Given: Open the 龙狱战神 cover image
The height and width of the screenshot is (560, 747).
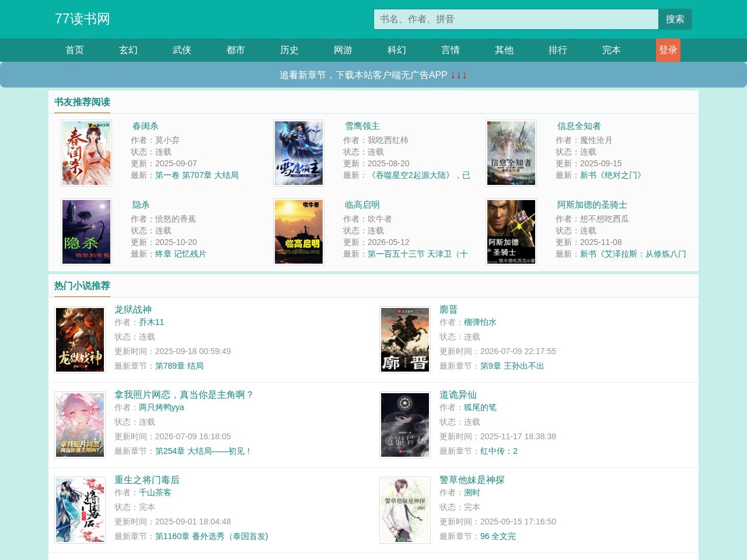Looking at the screenshot, I should (80, 340).
